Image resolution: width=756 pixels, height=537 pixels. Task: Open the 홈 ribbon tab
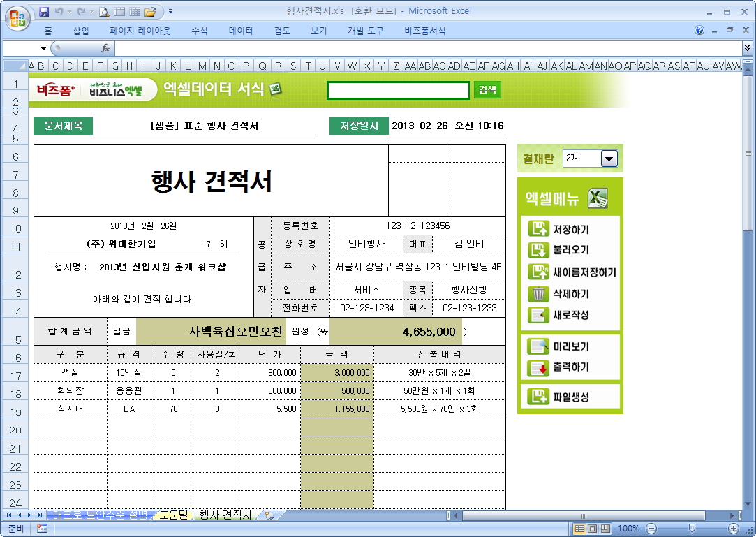48,31
